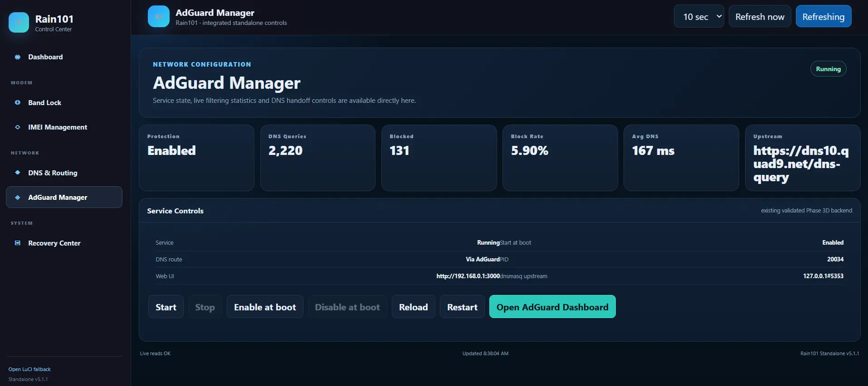Click the Live reads OK status text
The image size is (868, 386).
click(155, 353)
